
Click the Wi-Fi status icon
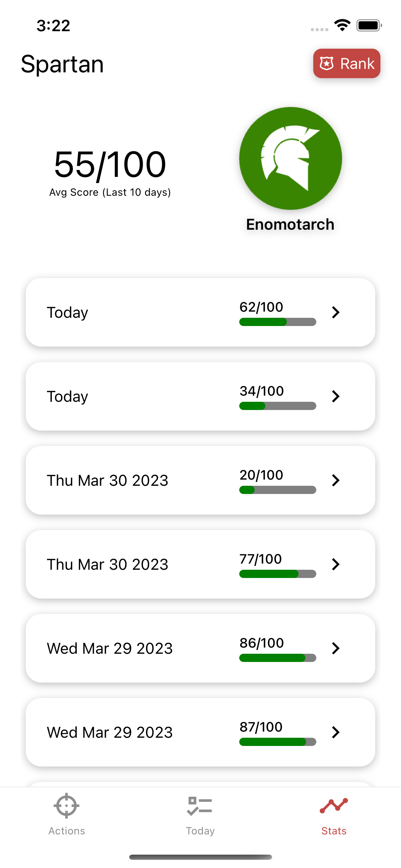[342, 25]
